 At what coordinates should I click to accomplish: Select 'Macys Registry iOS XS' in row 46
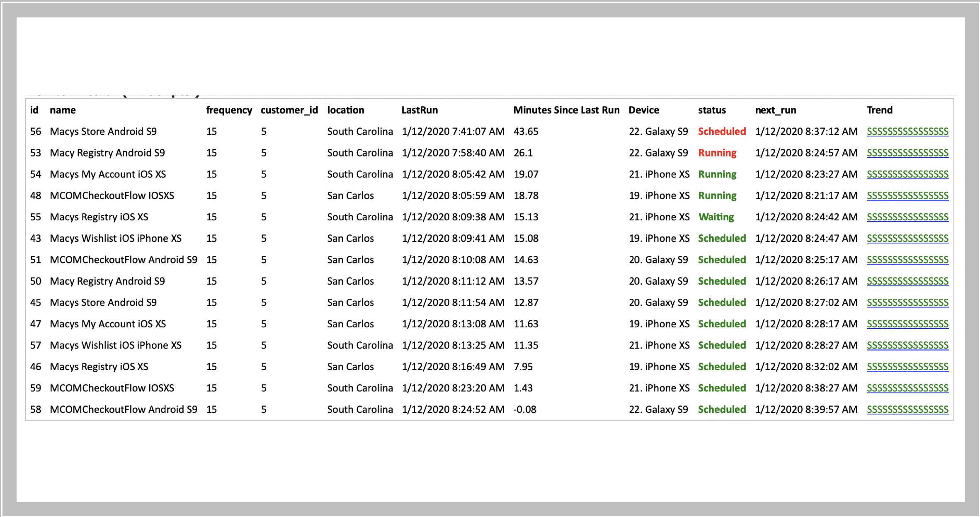[x=99, y=367]
